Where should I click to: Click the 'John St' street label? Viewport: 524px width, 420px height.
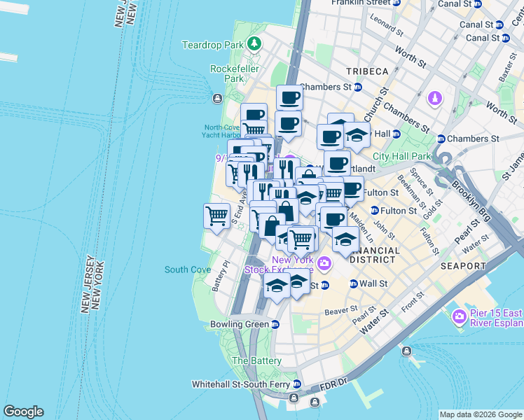pyautogui.click(x=384, y=230)
